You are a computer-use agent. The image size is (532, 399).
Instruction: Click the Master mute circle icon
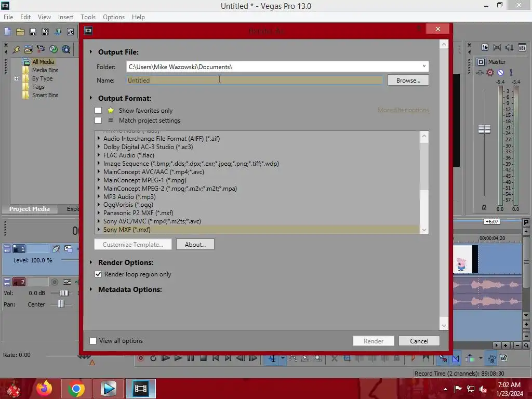point(500,72)
